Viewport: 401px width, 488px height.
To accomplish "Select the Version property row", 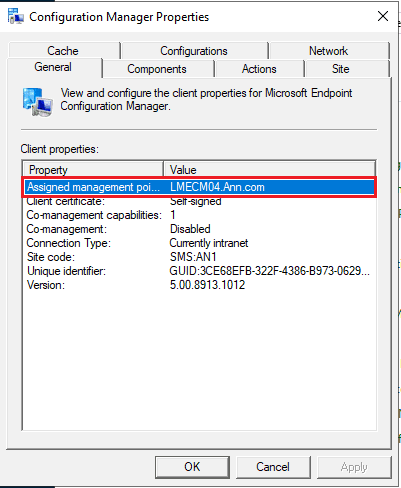I will point(199,285).
